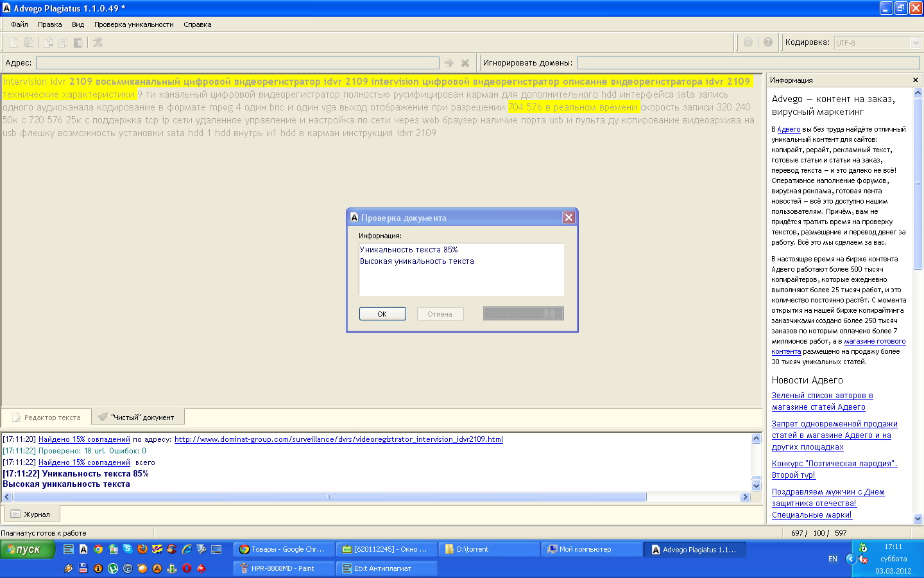Click OK in the document check dialog
The image size is (924, 578).
(x=382, y=314)
